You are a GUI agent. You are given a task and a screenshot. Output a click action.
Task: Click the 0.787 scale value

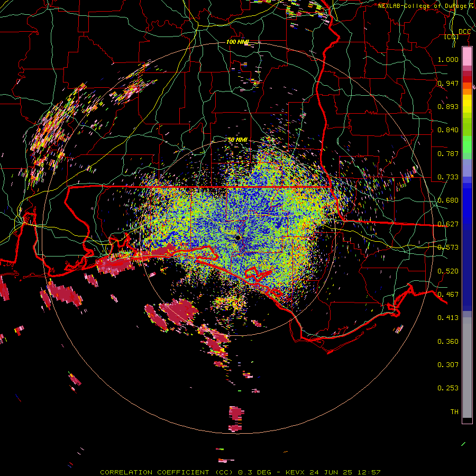(448, 153)
